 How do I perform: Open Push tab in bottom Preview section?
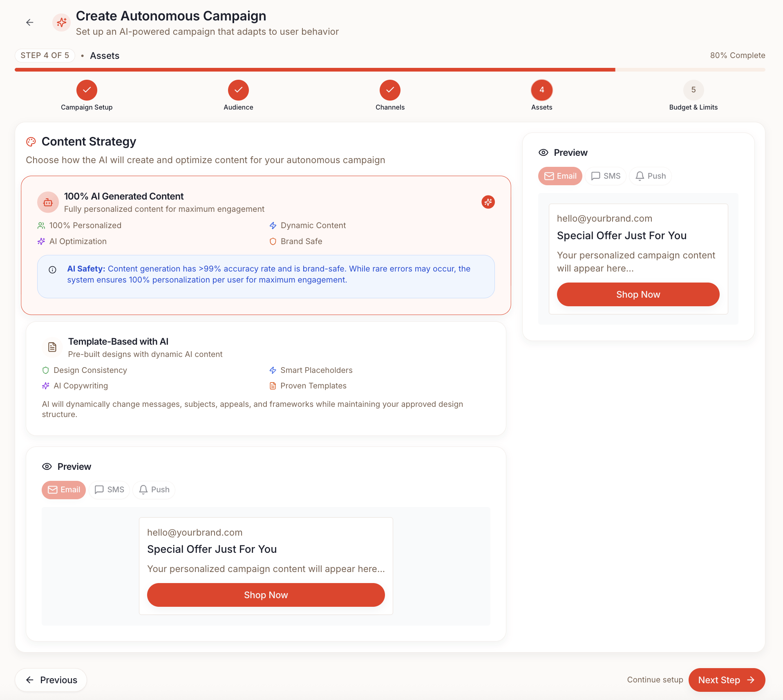(154, 490)
